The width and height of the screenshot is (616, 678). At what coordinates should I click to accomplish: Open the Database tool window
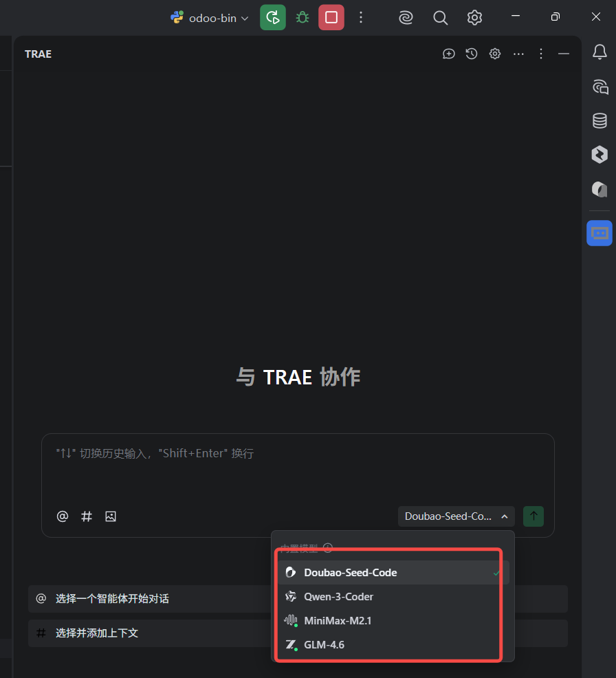click(599, 120)
